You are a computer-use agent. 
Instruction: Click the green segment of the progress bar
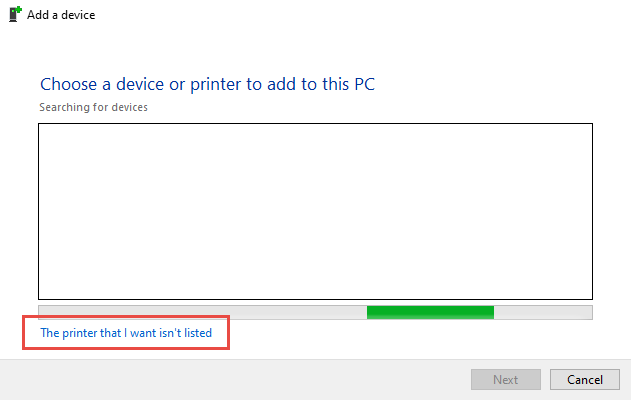click(x=430, y=312)
